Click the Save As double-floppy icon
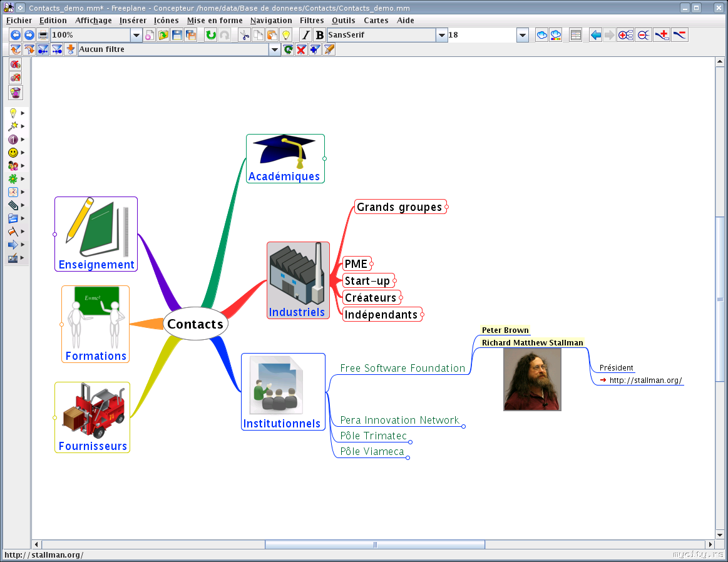Viewport: 728px width, 562px height. [x=191, y=35]
